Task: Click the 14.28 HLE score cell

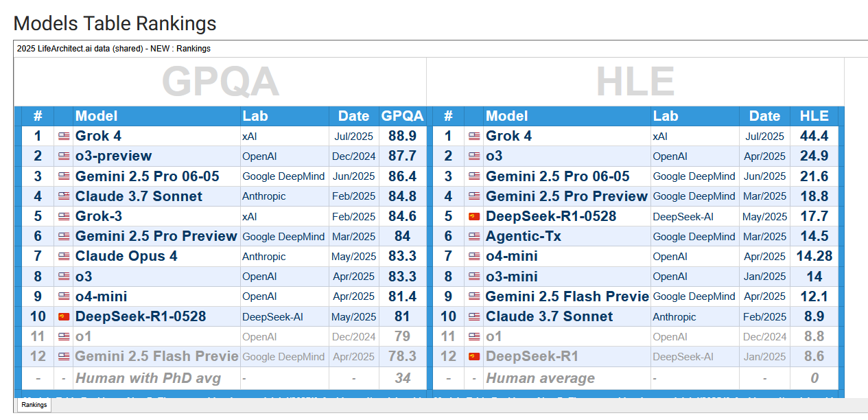Action: point(814,256)
